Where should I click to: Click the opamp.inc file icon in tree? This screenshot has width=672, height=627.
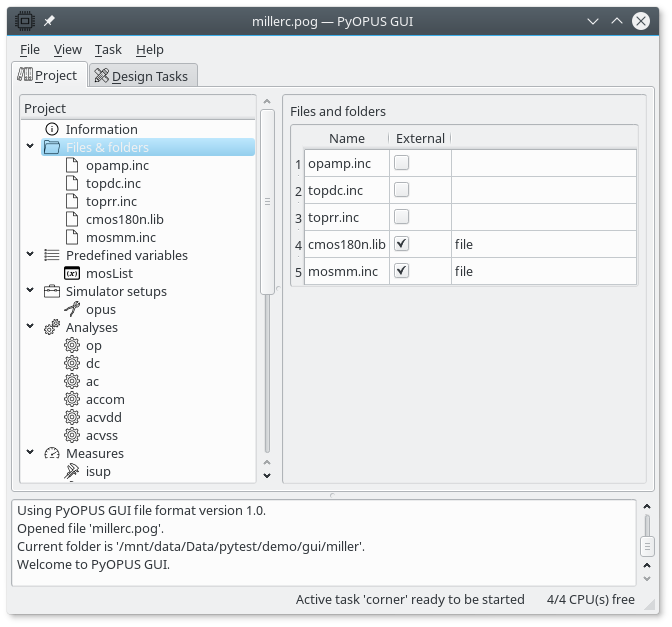(x=72, y=165)
